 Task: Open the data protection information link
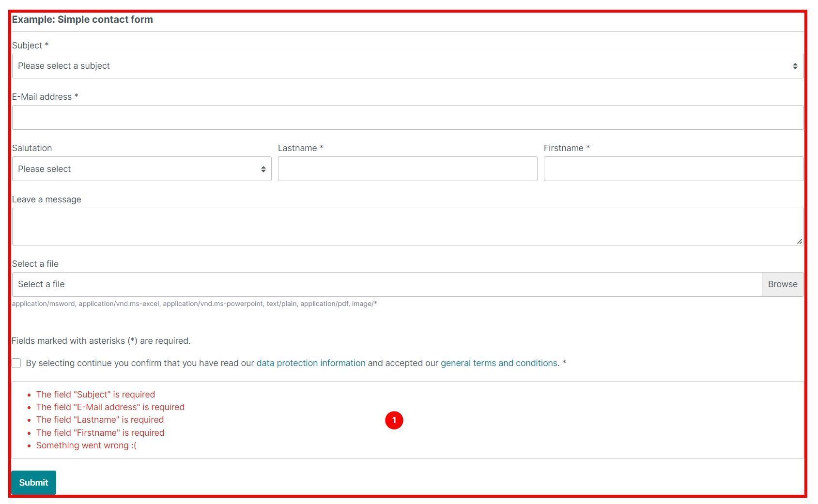pyautogui.click(x=311, y=363)
